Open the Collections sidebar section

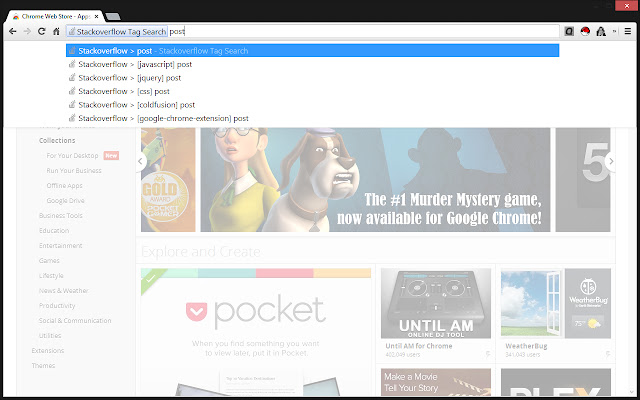click(x=57, y=140)
